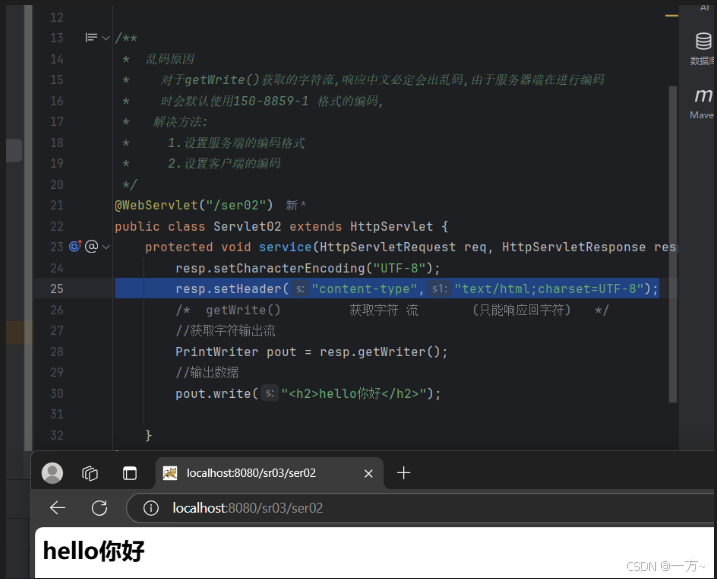Click resp.setCharacterEncoding on line 24
The image size is (717, 579).
(270, 268)
